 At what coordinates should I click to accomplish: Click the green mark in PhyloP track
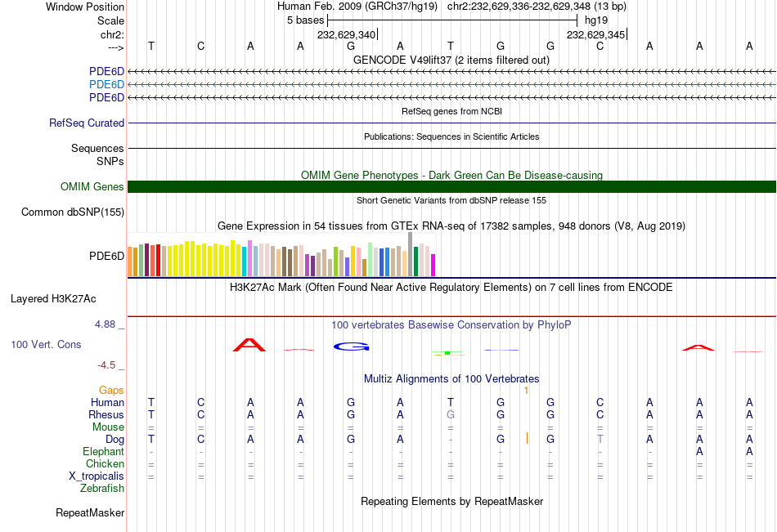click(x=447, y=353)
